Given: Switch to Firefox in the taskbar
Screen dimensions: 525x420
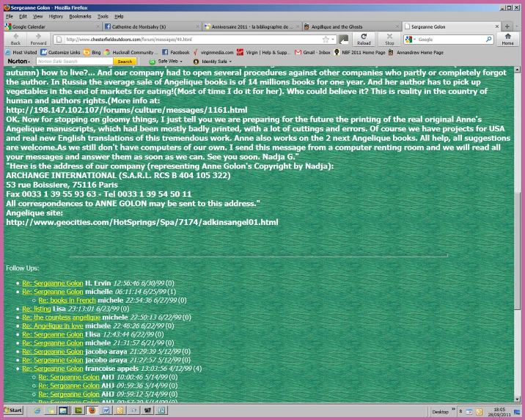Looking at the screenshot, I should point(92,410).
